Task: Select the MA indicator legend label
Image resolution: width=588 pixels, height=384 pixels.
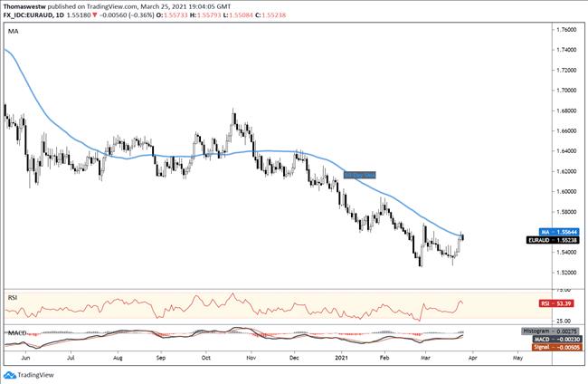Action: click(13, 31)
